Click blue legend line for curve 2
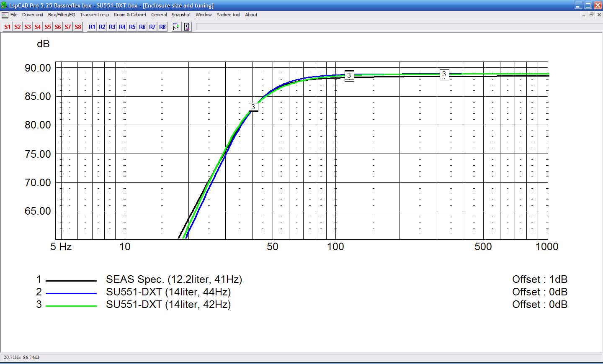 click(x=71, y=293)
